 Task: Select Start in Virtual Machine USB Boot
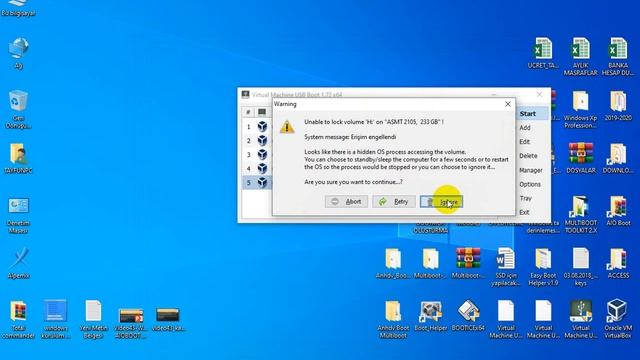point(528,114)
